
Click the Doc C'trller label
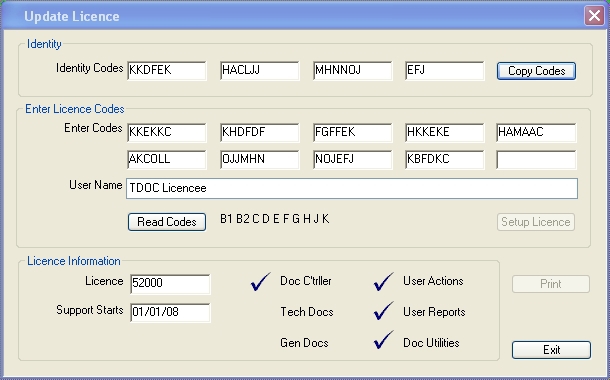[x=306, y=281]
